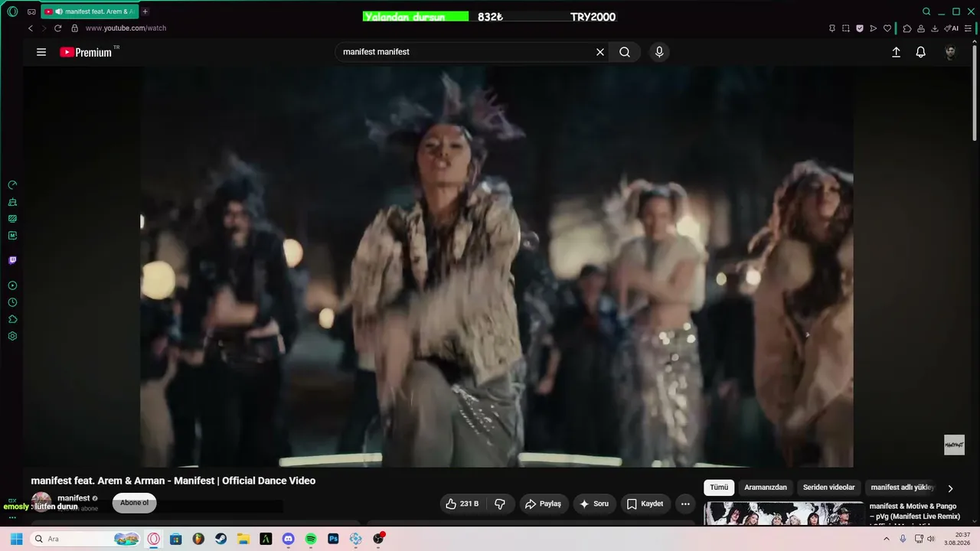This screenshot has height=551, width=980.
Task: Open the browser AI assistant
Action: point(952,28)
